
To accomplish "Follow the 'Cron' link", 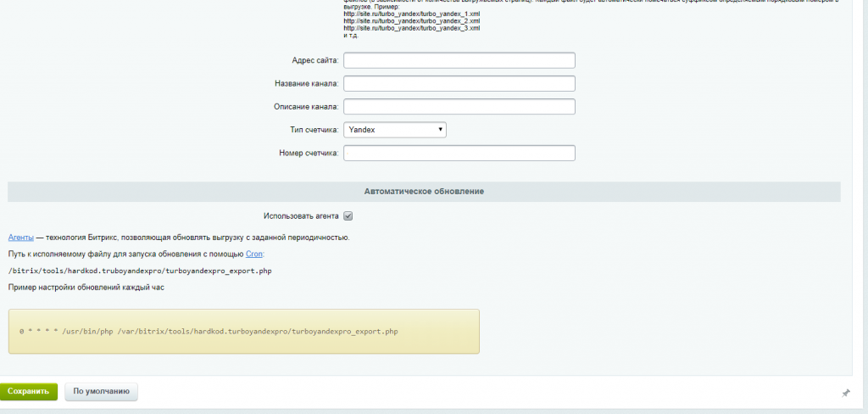I will click(x=254, y=254).
